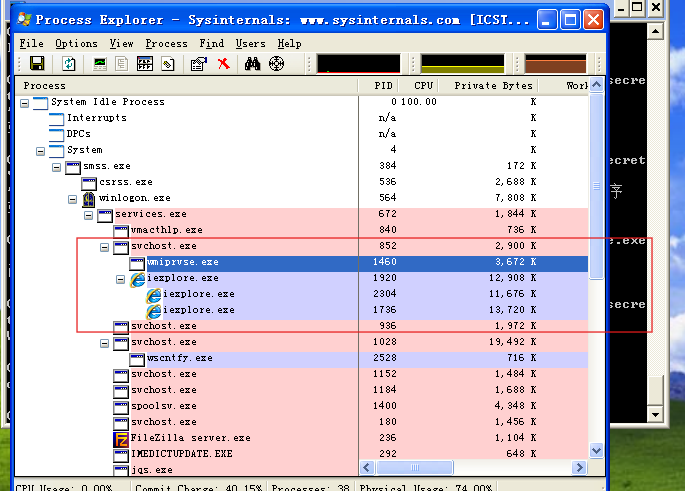Open System Information graph icon

[x=99, y=64]
